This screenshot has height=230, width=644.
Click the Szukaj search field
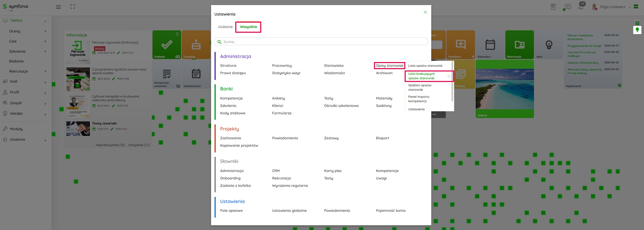tap(321, 42)
